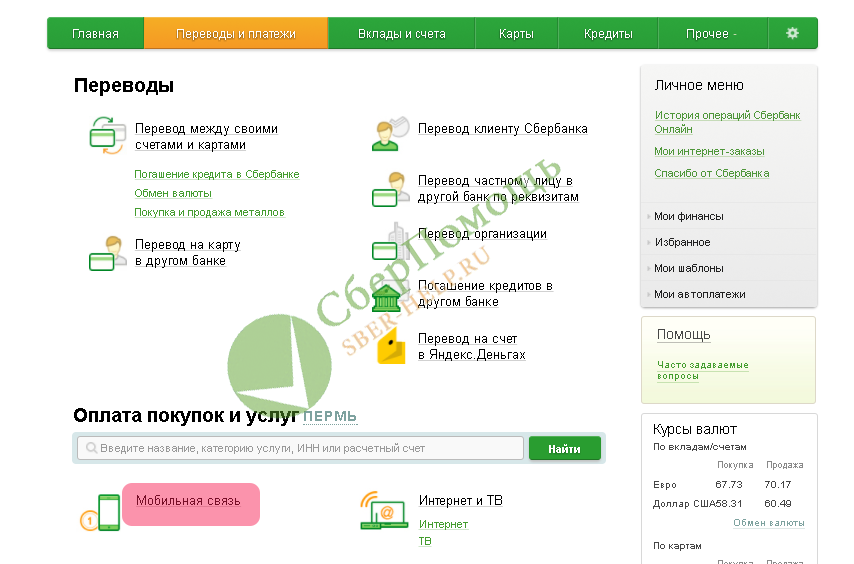Screen dimensions: 854x564
Task: Click the private person other bank transfer icon
Action: [391, 189]
